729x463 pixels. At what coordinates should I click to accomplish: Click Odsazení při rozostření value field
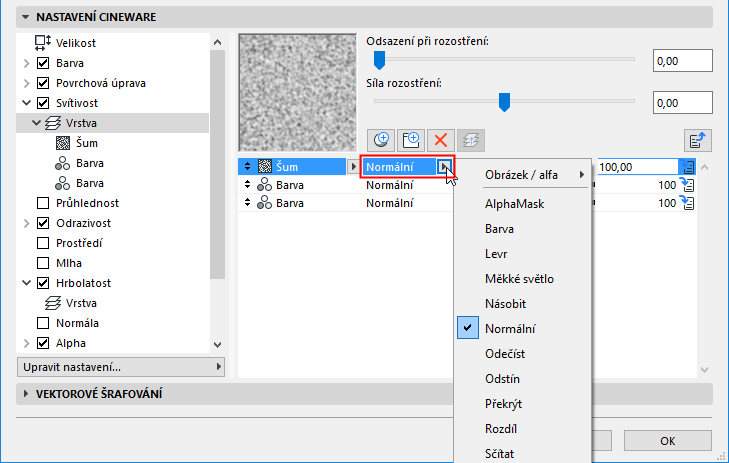click(x=683, y=61)
